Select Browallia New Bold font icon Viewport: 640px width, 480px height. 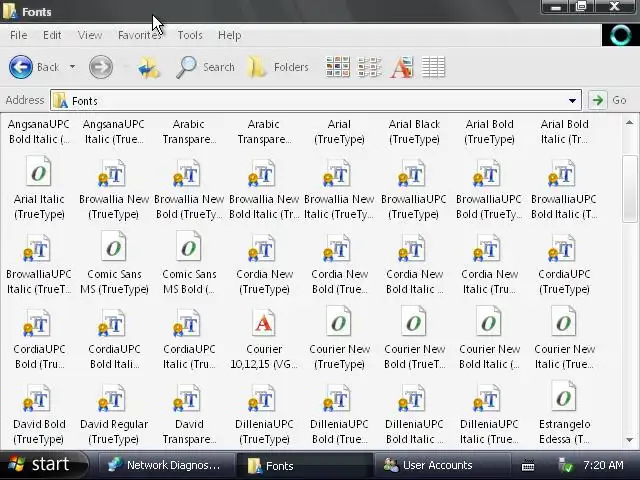tap(188, 173)
